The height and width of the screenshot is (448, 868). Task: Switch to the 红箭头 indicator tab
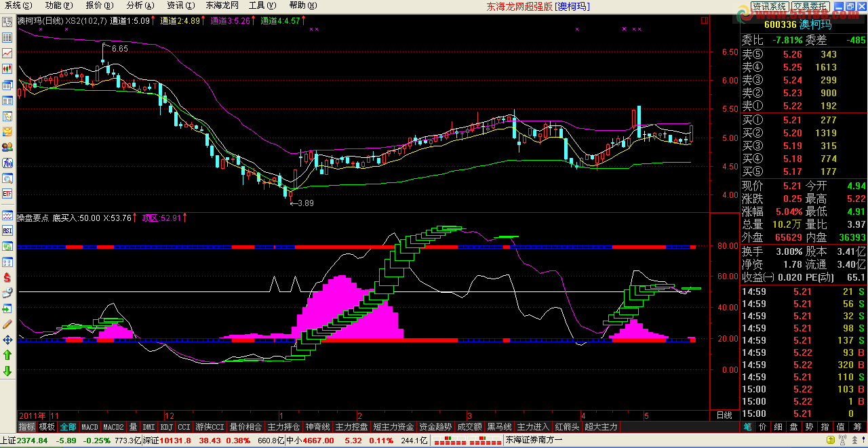[567, 427]
